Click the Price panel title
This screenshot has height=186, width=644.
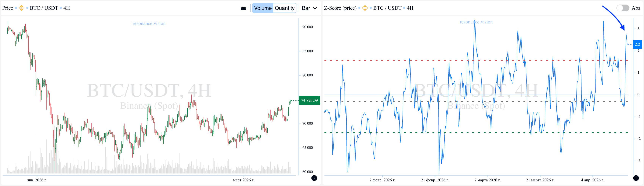tap(8, 8)
